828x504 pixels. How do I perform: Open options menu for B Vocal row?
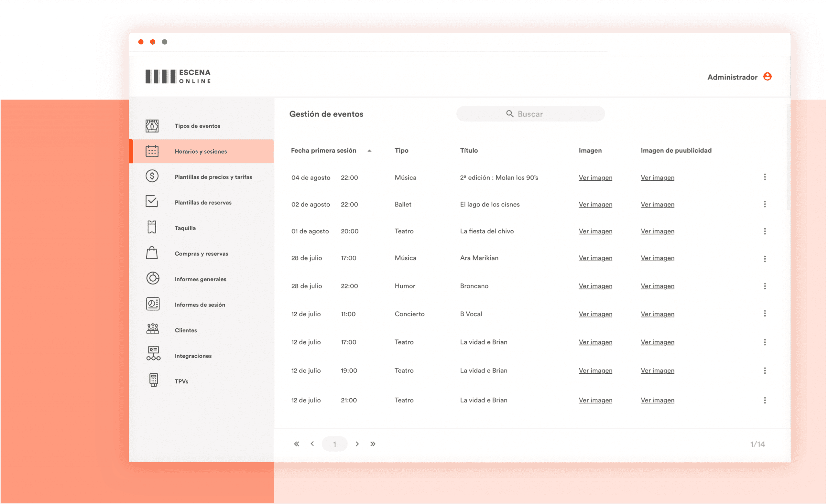tap(766, 314)
